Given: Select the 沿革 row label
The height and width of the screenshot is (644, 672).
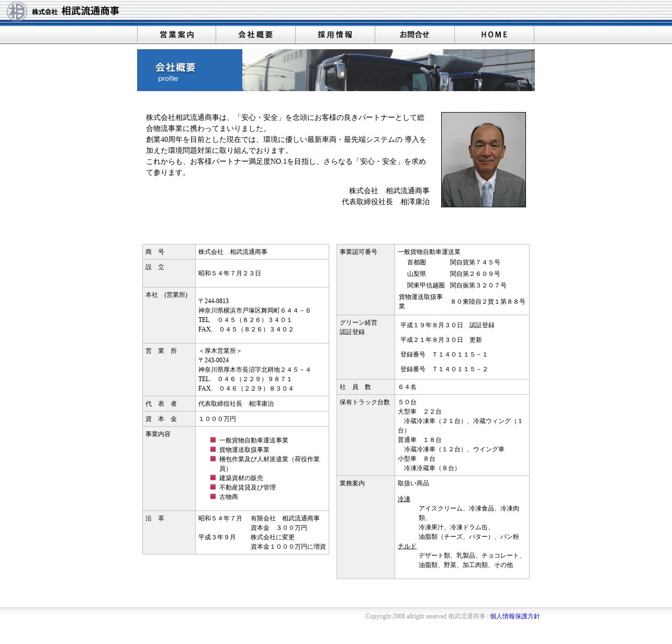Looking at the screenshot, I should [155, 518].
